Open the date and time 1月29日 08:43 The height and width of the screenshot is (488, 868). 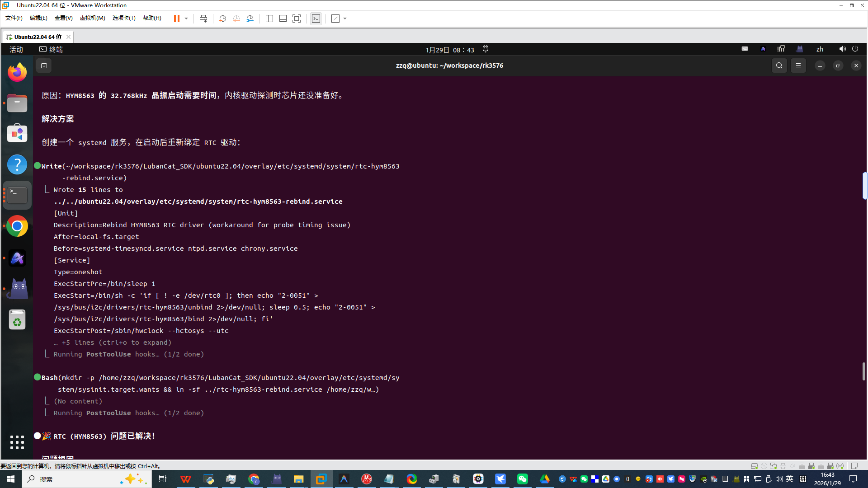[449, 50]
